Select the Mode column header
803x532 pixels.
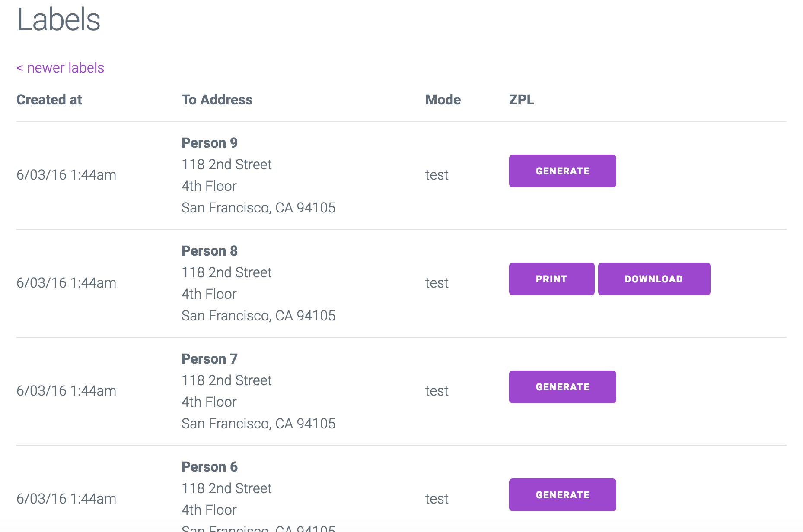443,100
